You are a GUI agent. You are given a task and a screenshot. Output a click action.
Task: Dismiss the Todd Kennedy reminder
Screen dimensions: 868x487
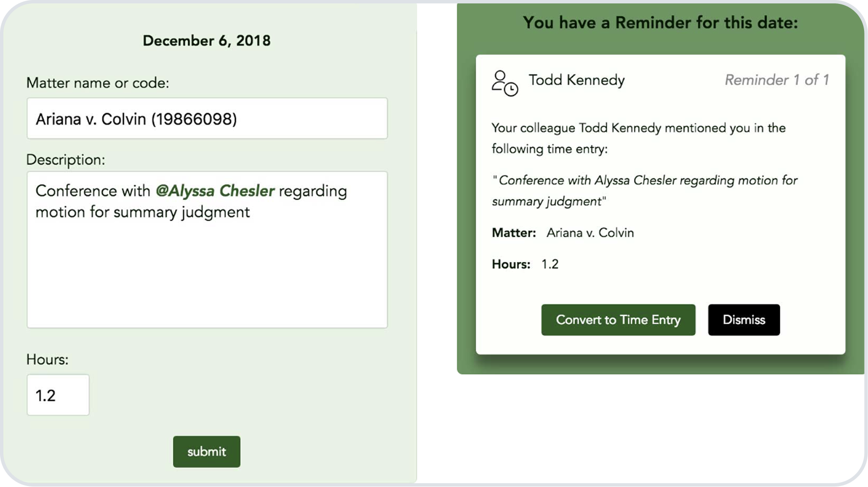744,320
